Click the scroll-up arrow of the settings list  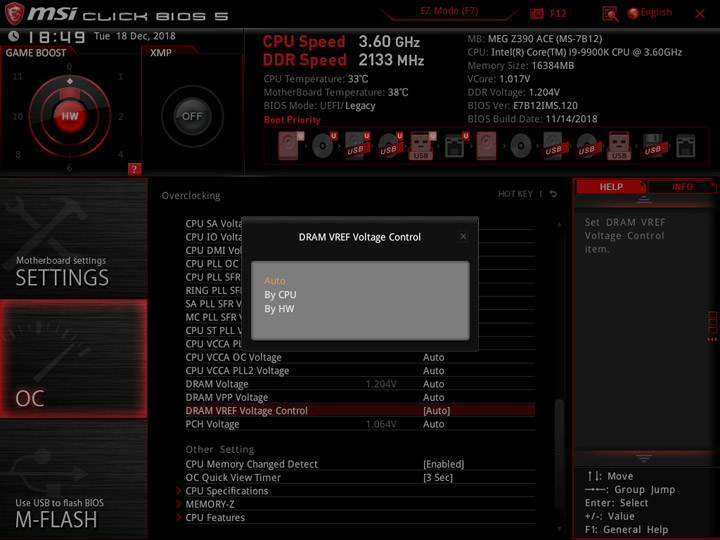pyautogui.click(x=559, y=225)
